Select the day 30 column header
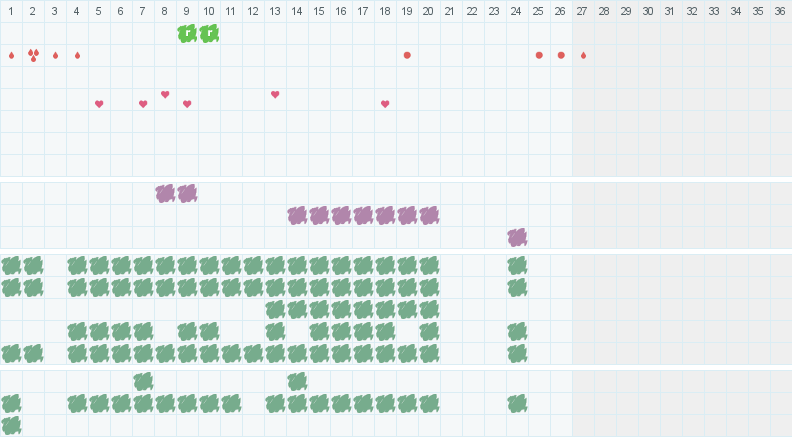This screenshot has width=792, height=437. coord(648,11)
